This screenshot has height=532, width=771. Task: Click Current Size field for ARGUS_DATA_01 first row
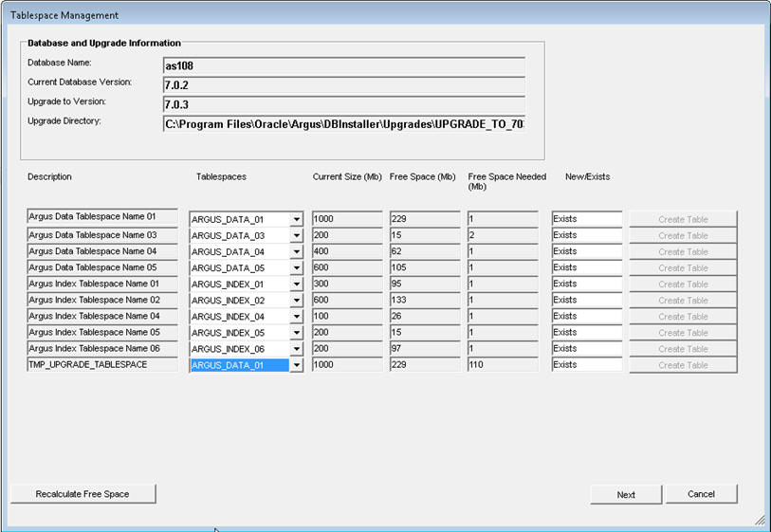pyautogui.click(x=347, y=219)
